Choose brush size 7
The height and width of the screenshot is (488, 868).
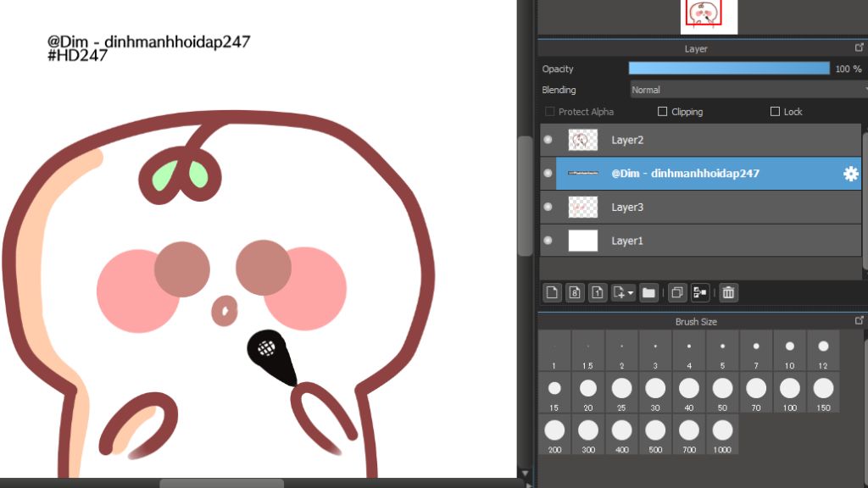756,351
